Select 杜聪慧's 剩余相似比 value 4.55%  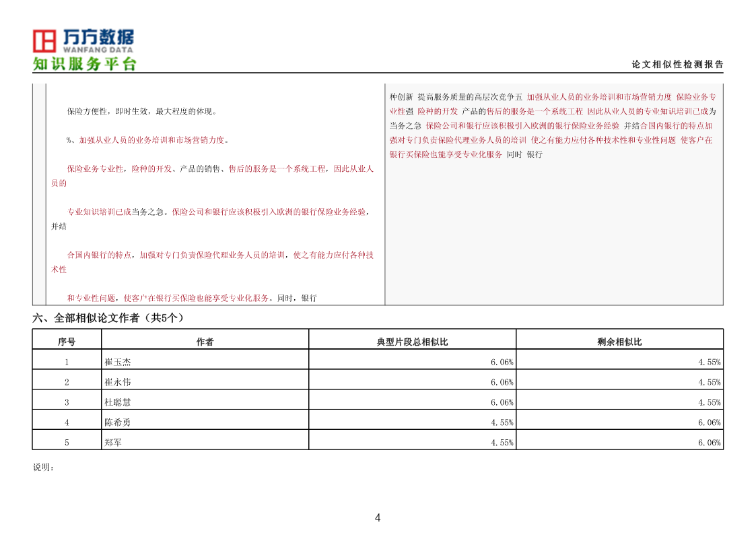710,402
